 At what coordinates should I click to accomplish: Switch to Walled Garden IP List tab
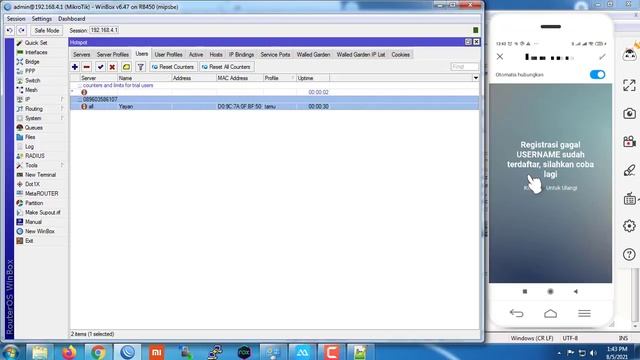pos(361,55)
